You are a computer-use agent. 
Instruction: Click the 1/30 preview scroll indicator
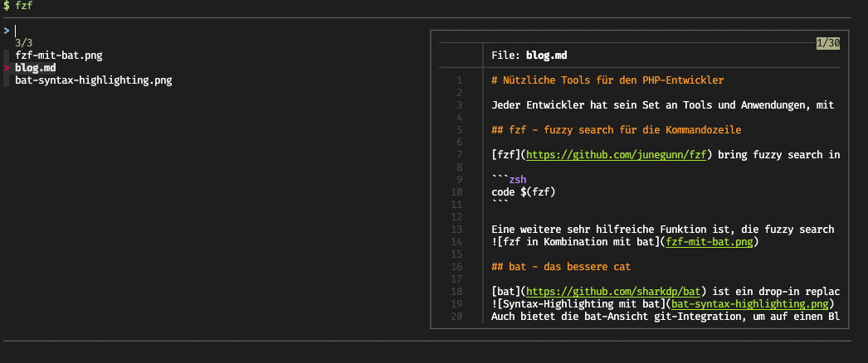[x=828, y=43]
